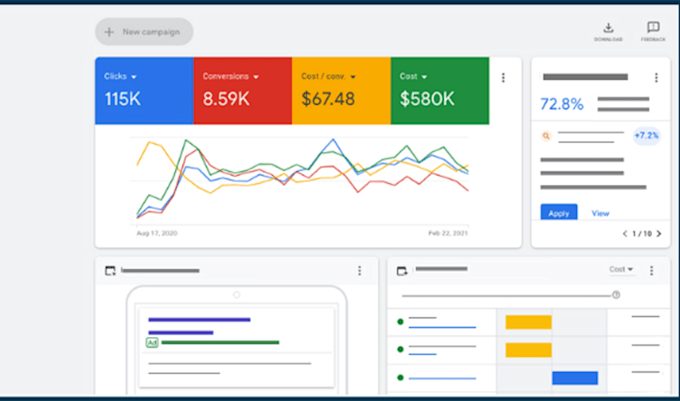This screenshot has height=401, width=680.
Task: Click the green status dot in third campaign row
Action: (x=400, y=378)
